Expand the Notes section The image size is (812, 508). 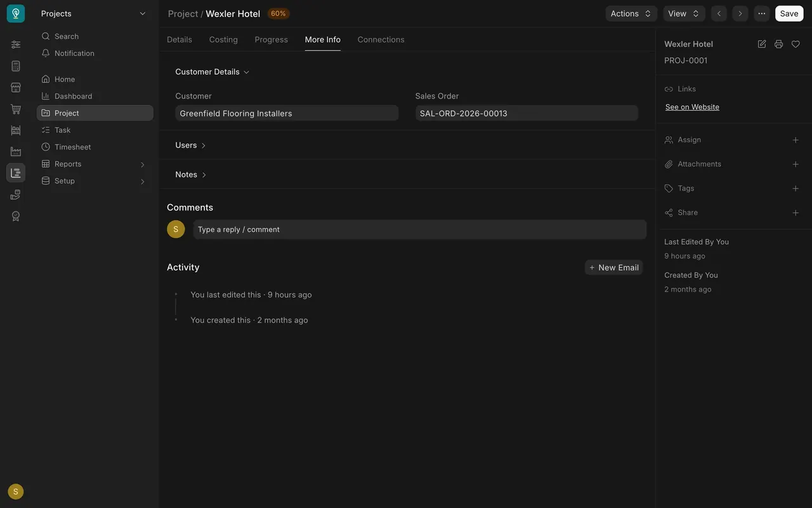[191, 175]
